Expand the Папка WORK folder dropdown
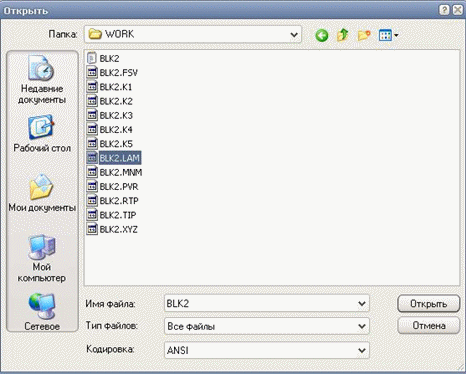The width and height of the screenshot is (466, 374). pyautogui.click(x=294, y=34)
